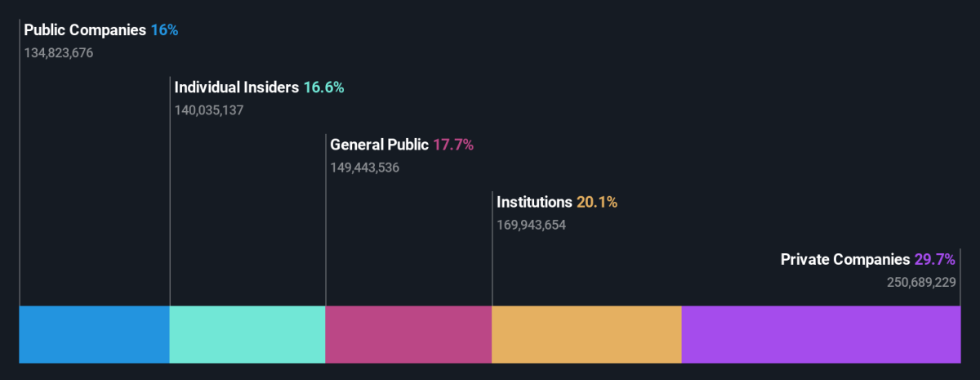Viewport: 980px width, 380px height.
Task: Select the "General Public" label text
Action: click(379, 145)
